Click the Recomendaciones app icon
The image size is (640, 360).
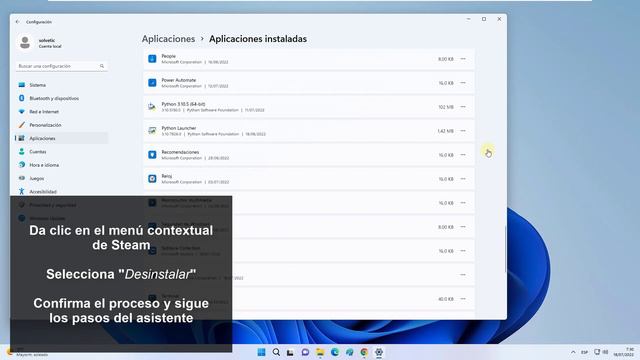[x=152, y=155]
